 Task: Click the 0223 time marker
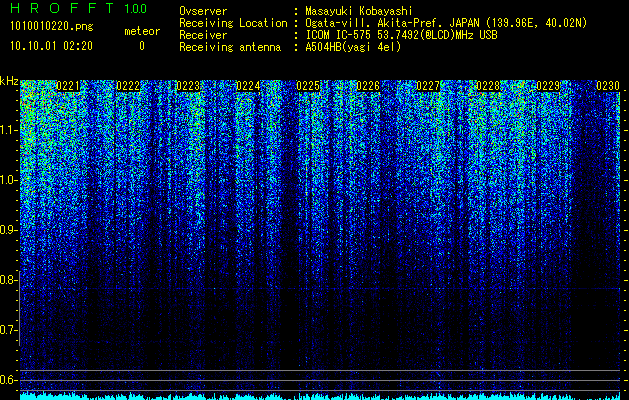pos(188,86)
